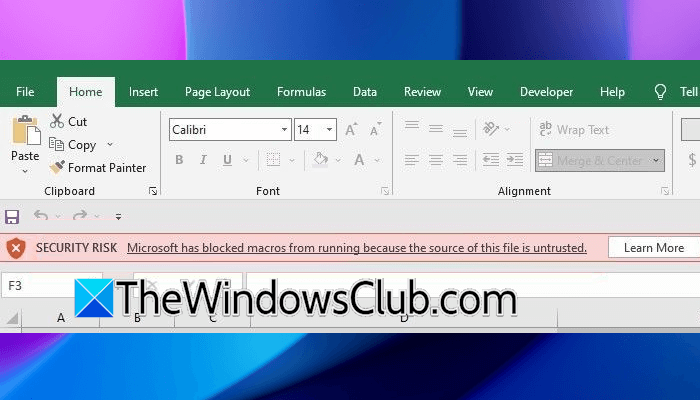The height and width of the screenshot is (400, 700).
Task: Switch to the View tab
Action: tap(480, 92)
